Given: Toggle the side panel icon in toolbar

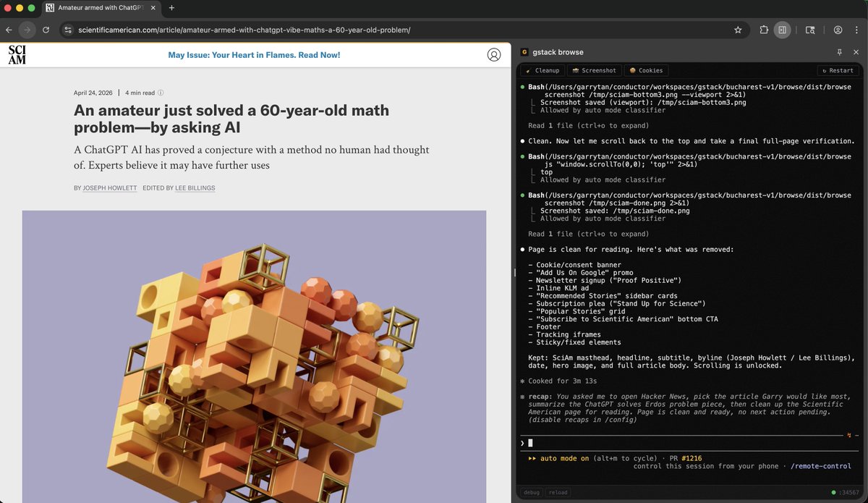Looking at the screenshot, I should (782, 30).
